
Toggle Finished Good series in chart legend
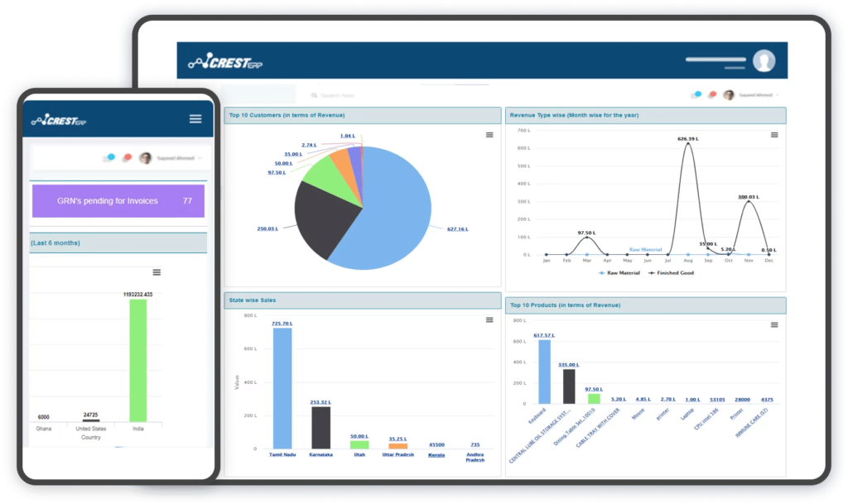(x=672, y=272)
